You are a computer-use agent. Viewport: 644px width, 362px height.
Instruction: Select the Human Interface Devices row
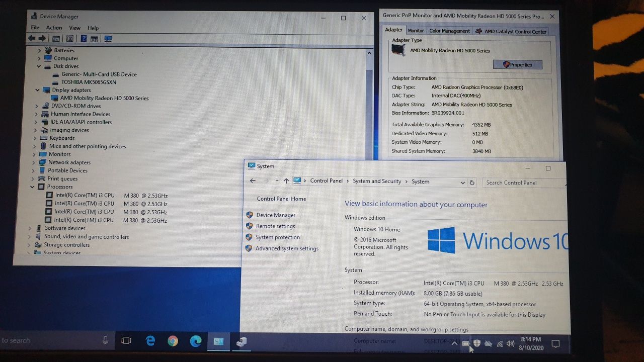click(80, 114)
